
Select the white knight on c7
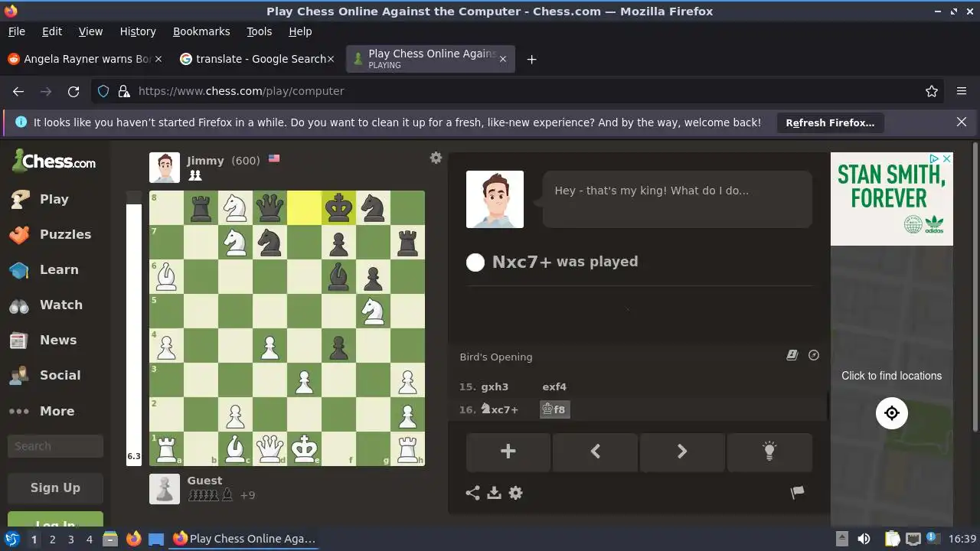[x=235, y=243]
